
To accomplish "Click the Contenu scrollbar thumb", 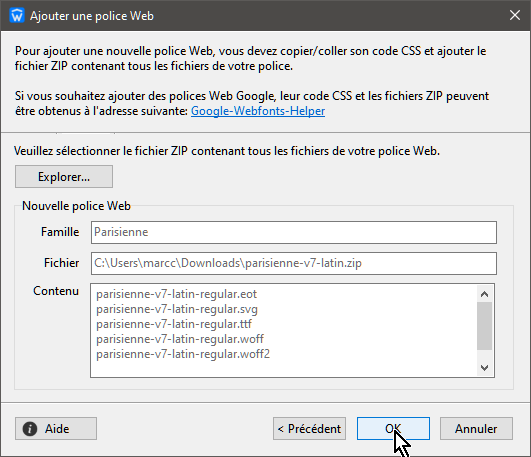I will point(484,326).
